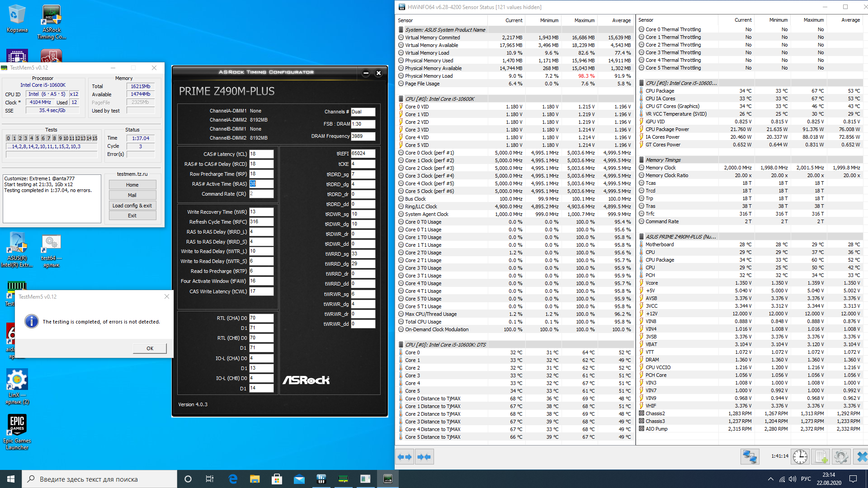
Task: Click the HWiNFO shrink columns arrows button
Action: (x=424, y=457)
